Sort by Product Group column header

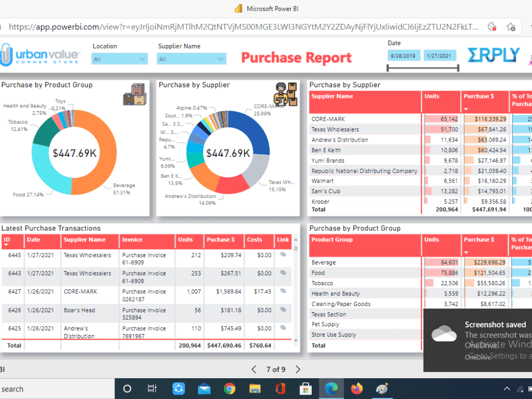(365, 245)
